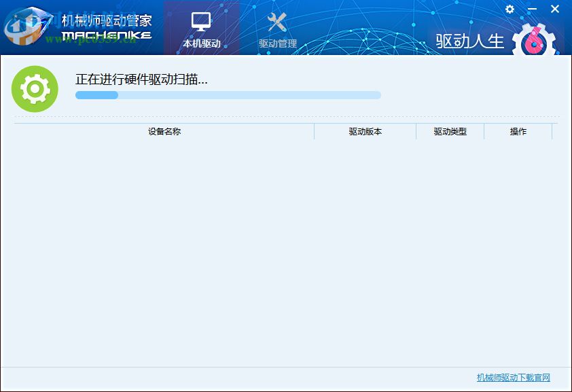This screenshot has height=392, width=572.
Task: Open the settings gear in title bar
Action: pos(510,9)
